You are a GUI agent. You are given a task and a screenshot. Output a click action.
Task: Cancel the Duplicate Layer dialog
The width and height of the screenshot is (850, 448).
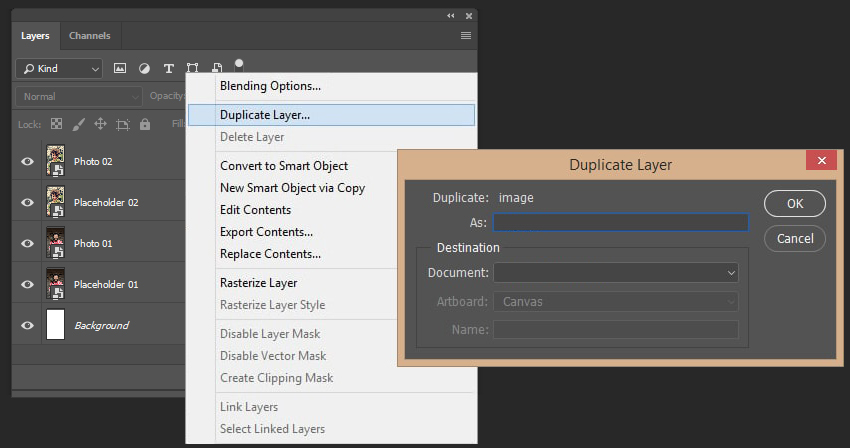pos(795,239)
